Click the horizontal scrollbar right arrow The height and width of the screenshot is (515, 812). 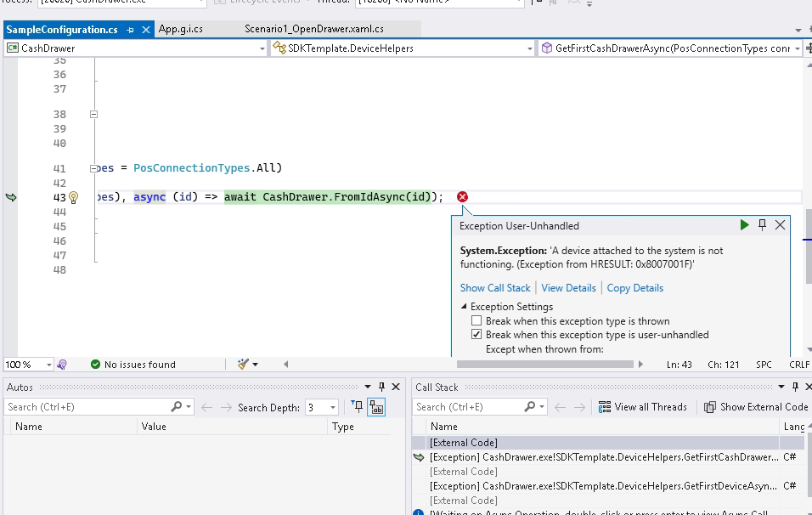(640, 365)
